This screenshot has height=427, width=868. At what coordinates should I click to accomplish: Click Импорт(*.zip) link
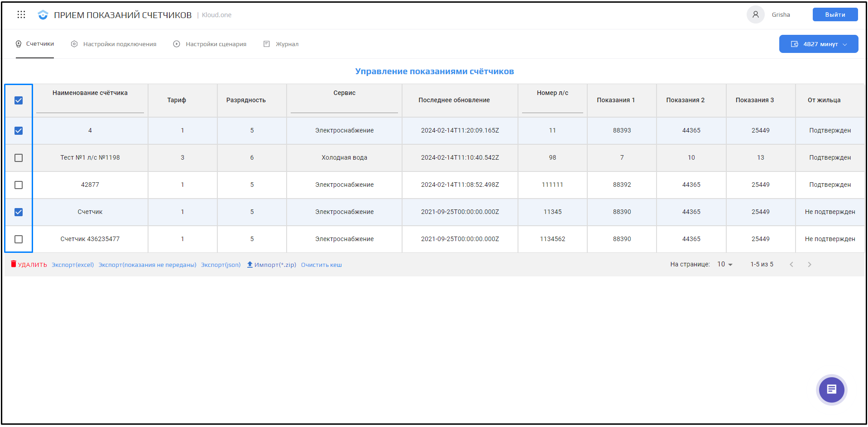tap(272, 265)
